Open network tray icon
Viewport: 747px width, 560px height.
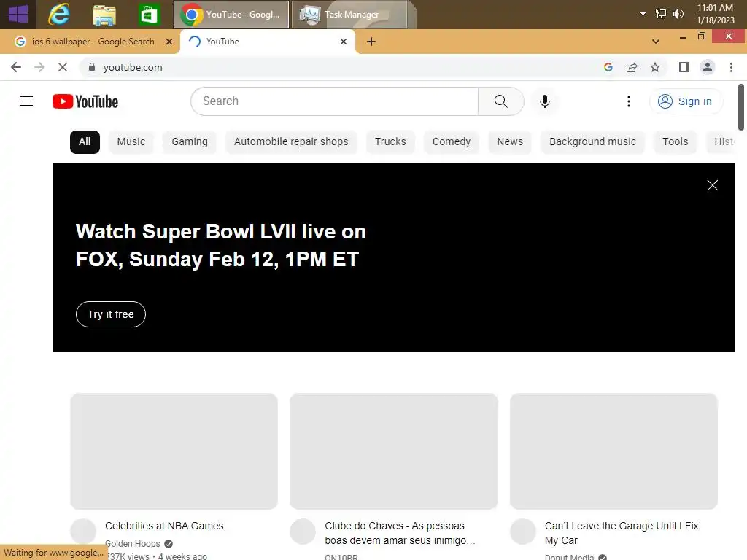660,14
